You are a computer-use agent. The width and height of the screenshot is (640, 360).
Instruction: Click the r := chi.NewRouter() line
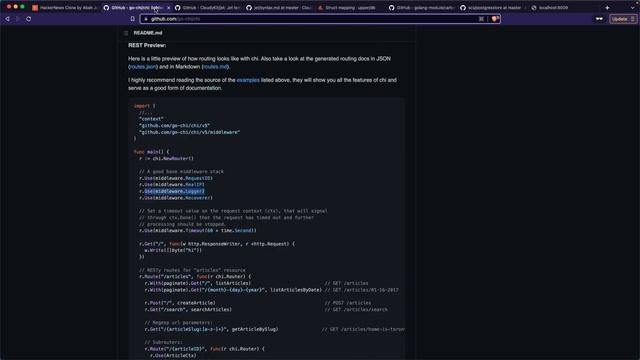tap(166, 158)
